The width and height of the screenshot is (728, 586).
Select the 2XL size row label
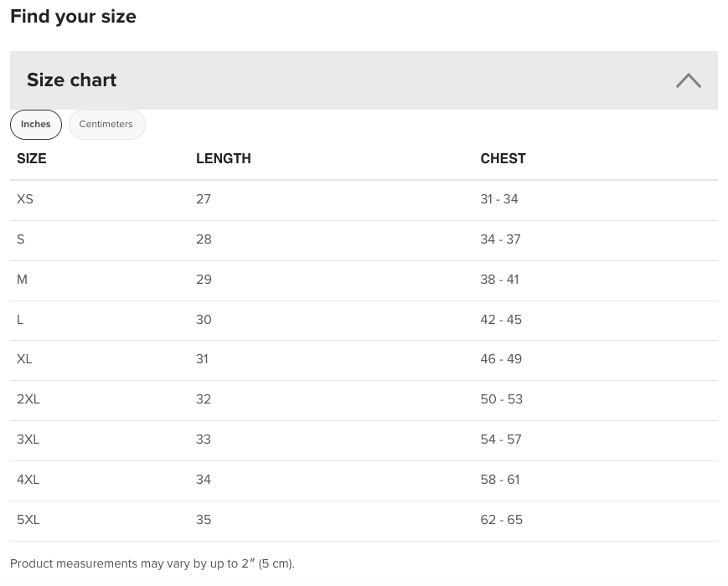(x=28, y=399)
